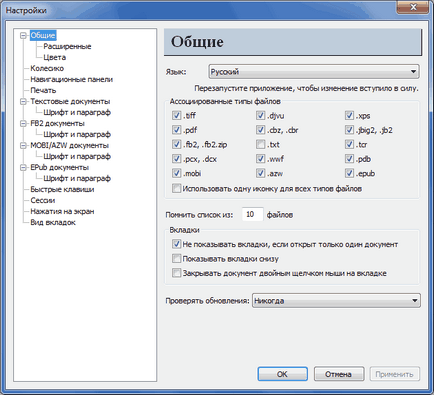The width and height of the screenshot is (434, 395).
Task: Click the recent files count field
Action: pyautogui.click(x=252, y=215)
